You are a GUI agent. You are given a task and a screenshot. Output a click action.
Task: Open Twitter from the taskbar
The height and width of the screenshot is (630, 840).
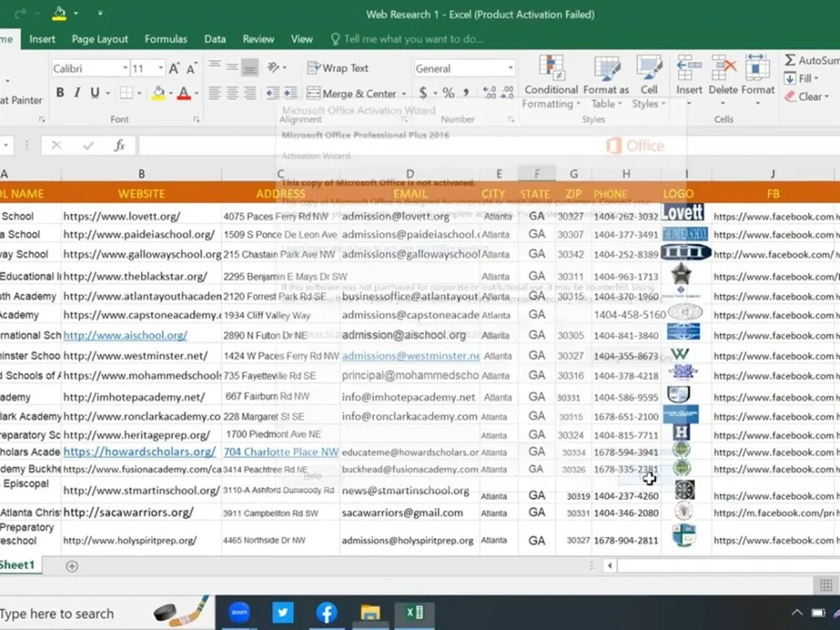pyautogui.click(x=283, y=612)
